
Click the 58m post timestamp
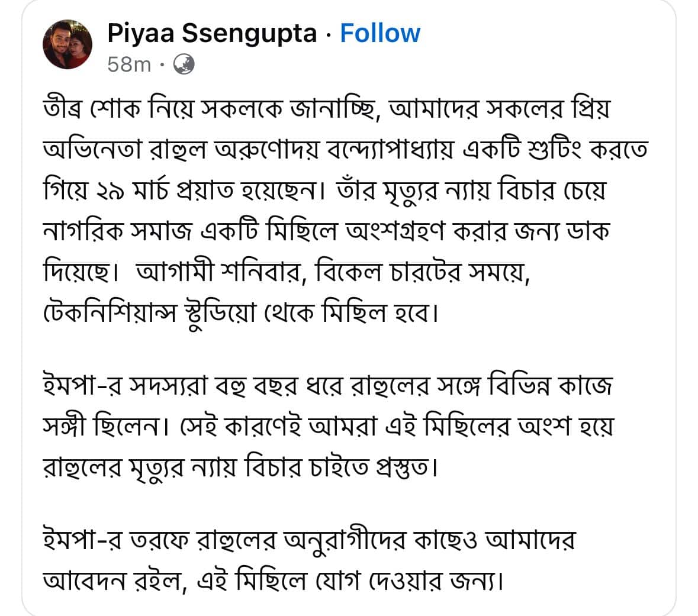pyautogui.click(x=129, y=64)
